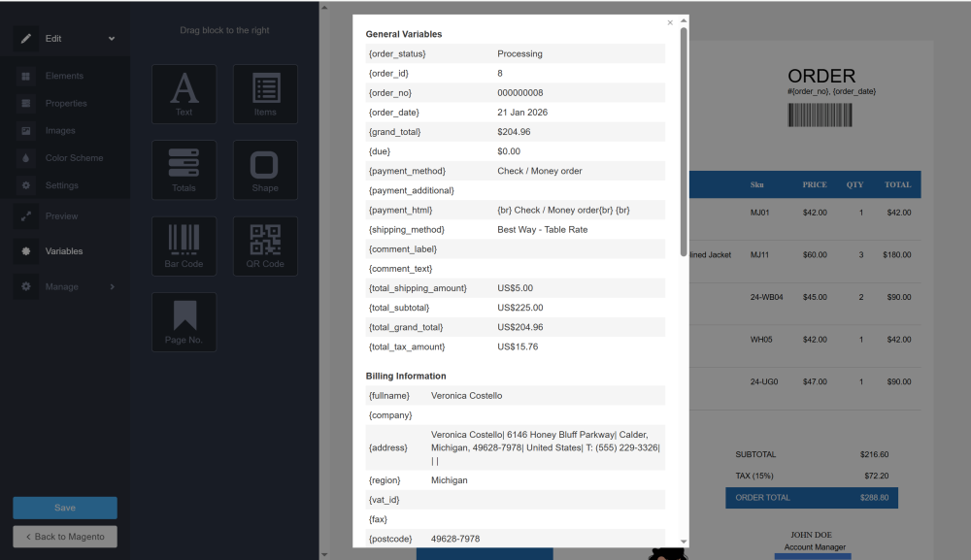Click popup scrollbar down arrow

684,543
